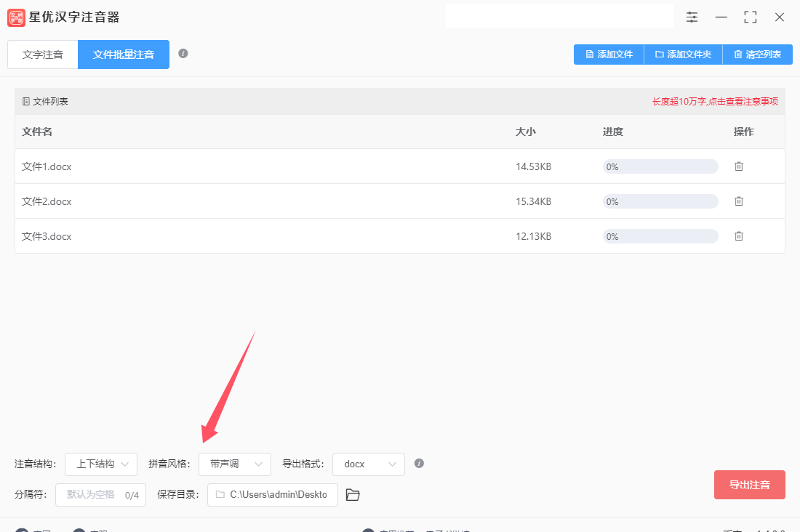Remove 文件3.docx via trash icon

tap(739, 236)
